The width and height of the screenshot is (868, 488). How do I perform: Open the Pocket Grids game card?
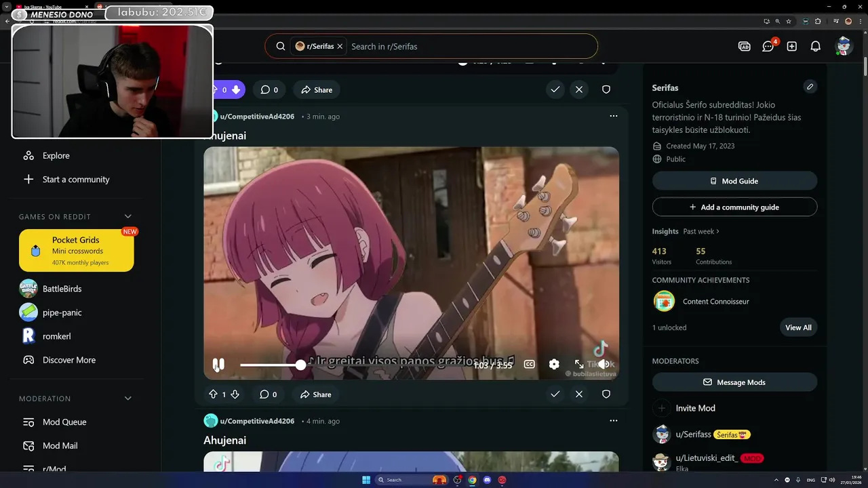[77, 250]
